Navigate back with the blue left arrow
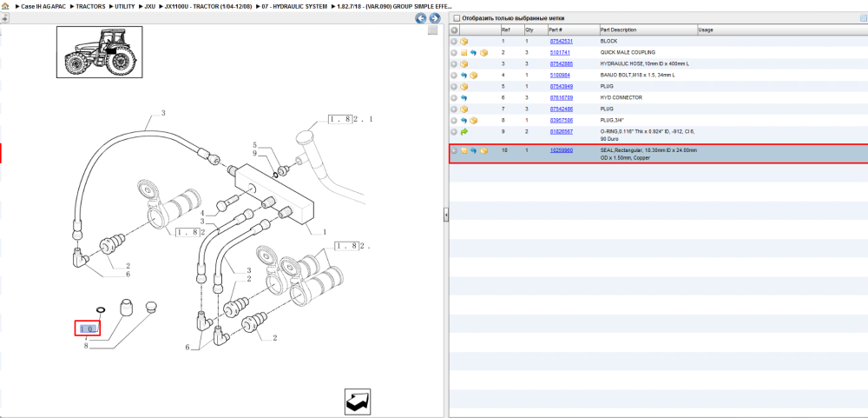Viewport: 868px width, 418px height. (x=421, y=18)
